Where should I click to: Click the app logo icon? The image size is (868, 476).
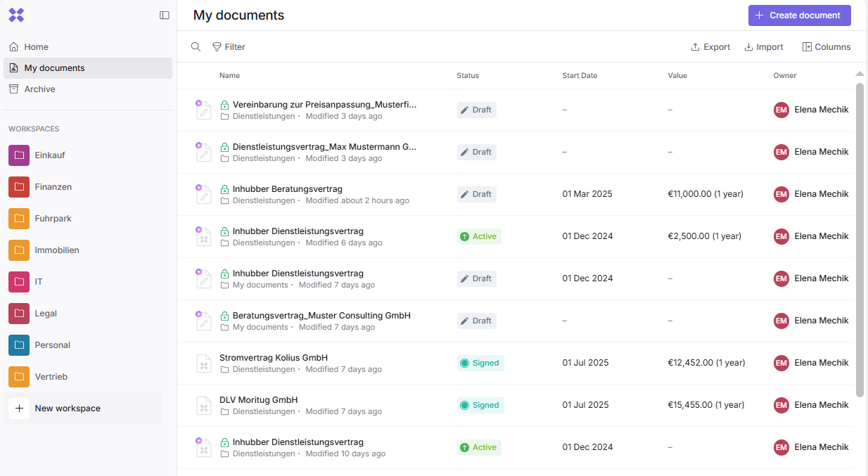16,15
